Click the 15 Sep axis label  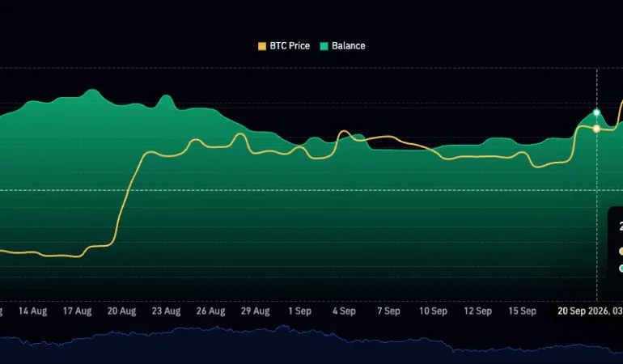522,311
